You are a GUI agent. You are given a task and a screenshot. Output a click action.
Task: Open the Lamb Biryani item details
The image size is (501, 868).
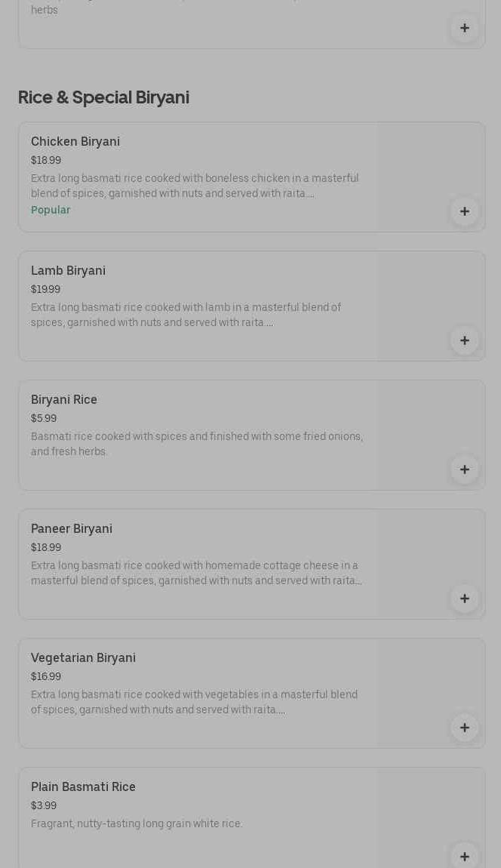tap(68, 271)
